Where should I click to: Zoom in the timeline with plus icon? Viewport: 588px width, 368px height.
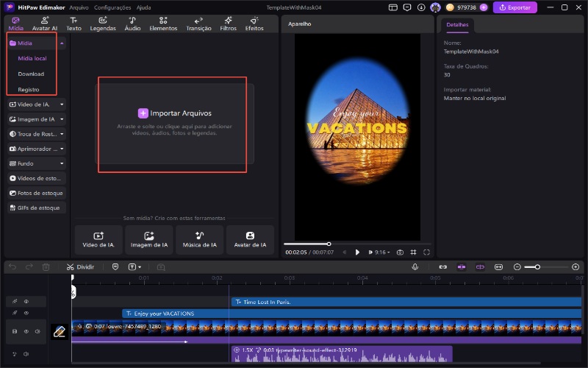(576, 267)
